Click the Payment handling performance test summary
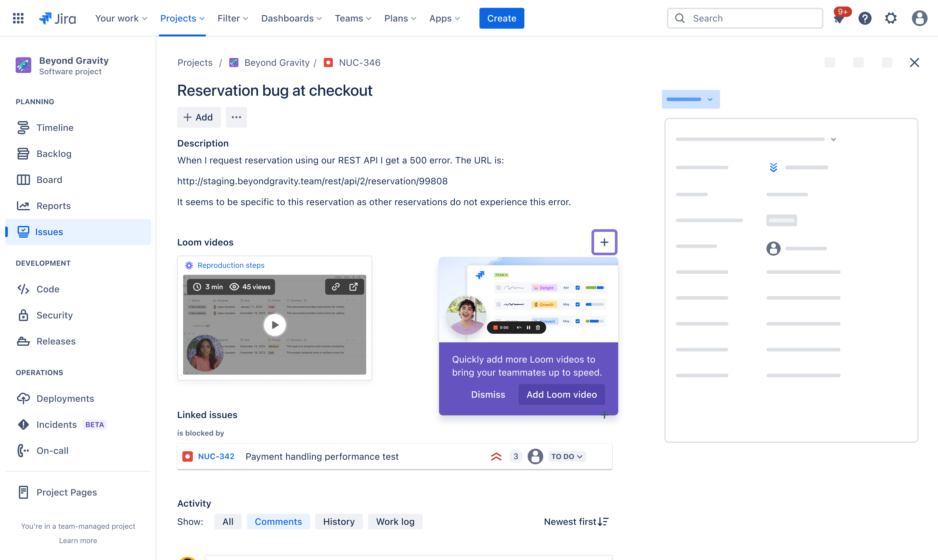 pyautogui.click(x=321, y=456)
